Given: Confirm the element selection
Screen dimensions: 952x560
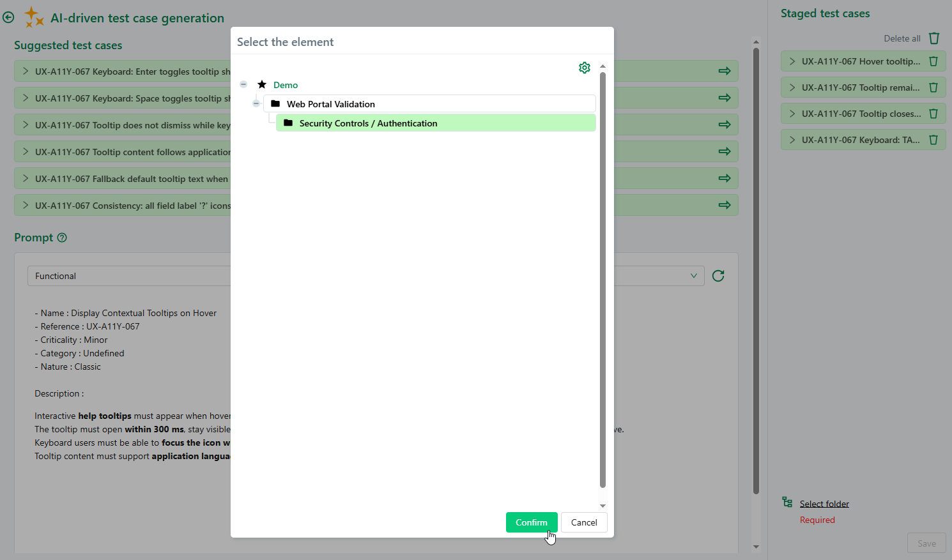Looking at the screenshot, I should pos(532,522).
